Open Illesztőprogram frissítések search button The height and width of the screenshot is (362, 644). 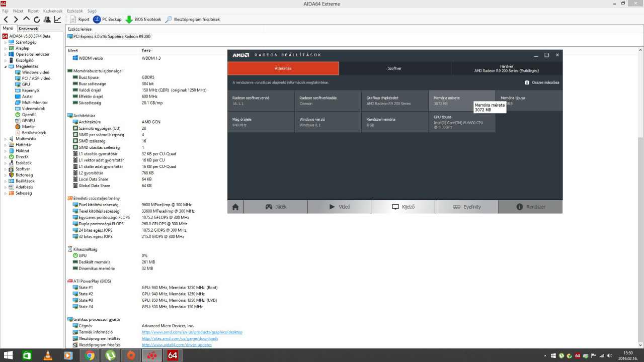[x=193, y=19]
